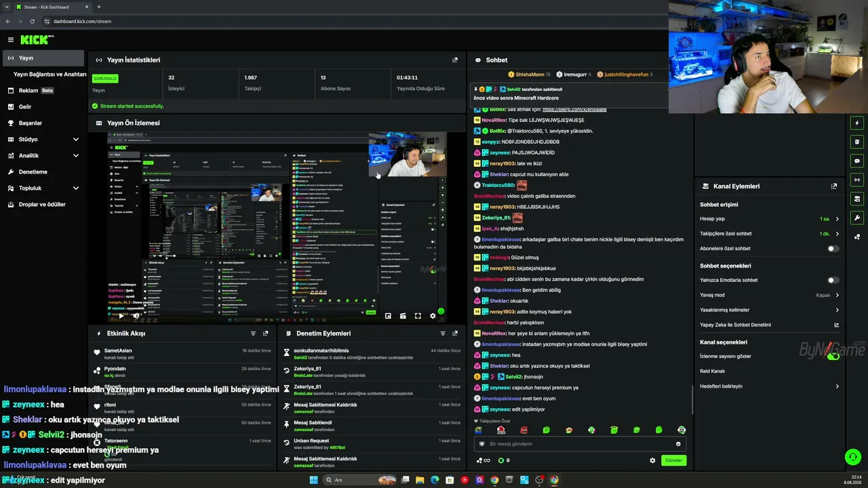
Task: Open SametAslan follow entry in activity feed
Action: coord(183,354)
